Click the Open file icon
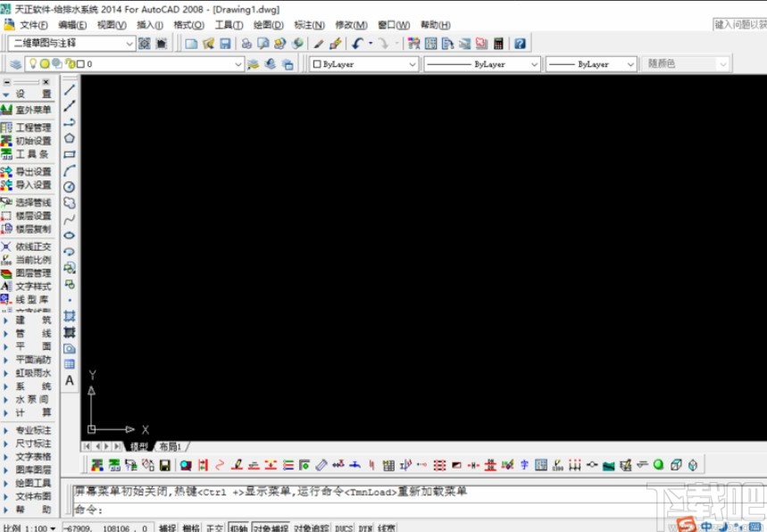Screen dimensions: 767x532 tap(208, 44)
